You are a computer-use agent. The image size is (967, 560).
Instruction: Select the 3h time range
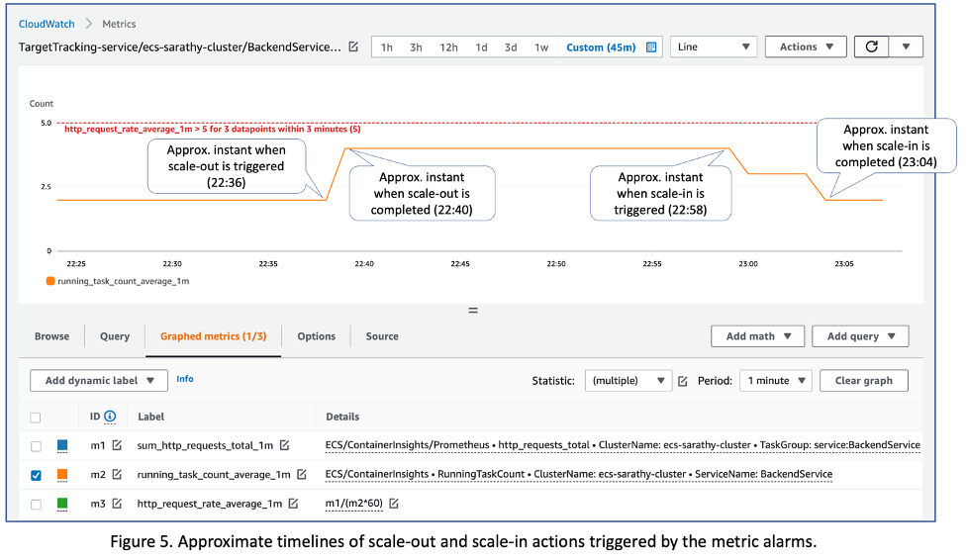tap(417, 47)
